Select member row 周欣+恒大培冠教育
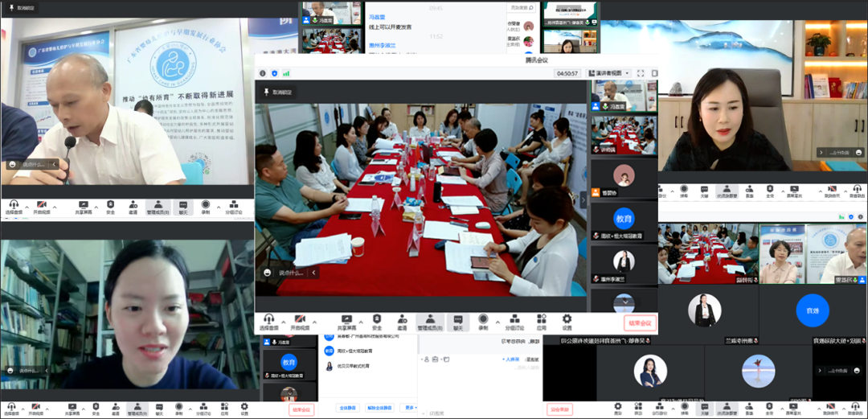The height and width of the screenshot is (419, 868). click(x=367, y=351)
